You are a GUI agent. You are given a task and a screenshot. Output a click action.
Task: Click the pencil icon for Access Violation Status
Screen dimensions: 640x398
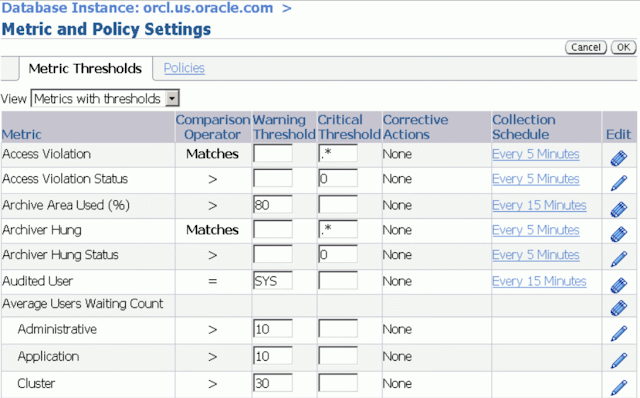pyautogui.click(x=619, y=183)
